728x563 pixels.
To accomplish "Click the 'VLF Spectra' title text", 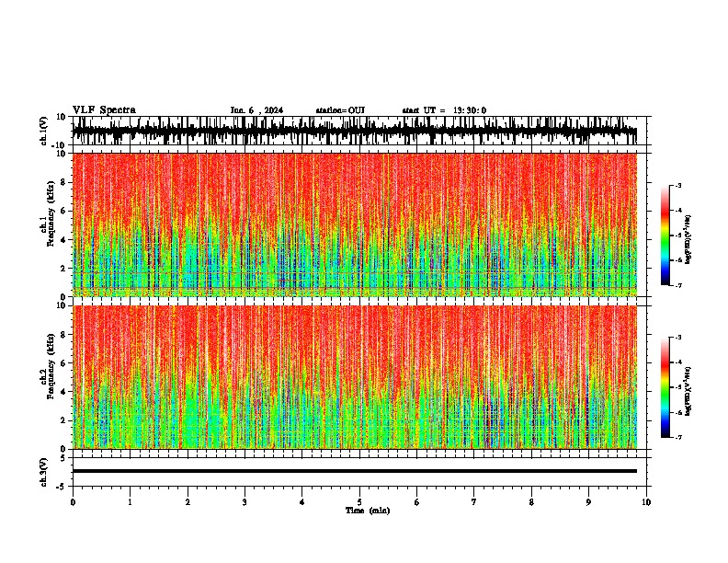I will point(104,110).
